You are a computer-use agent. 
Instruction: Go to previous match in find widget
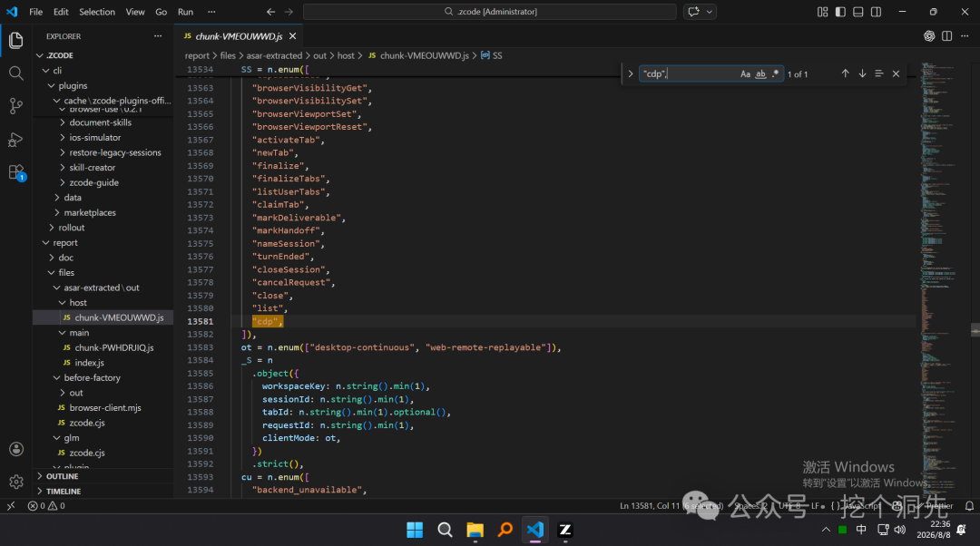click(x=845, y=73)
